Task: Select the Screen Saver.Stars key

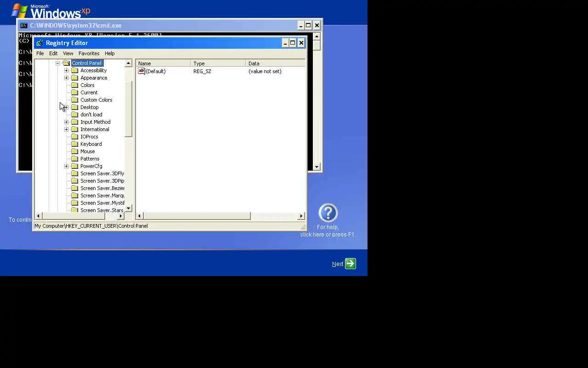Action: coord(102,210)
